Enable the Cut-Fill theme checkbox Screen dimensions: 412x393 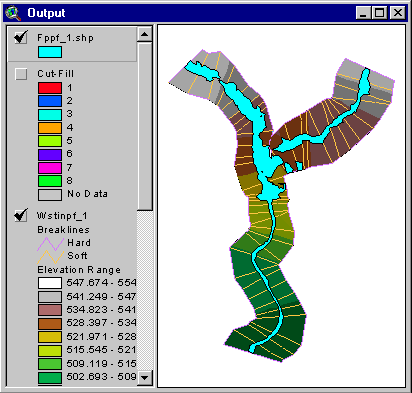pos(21,74)
